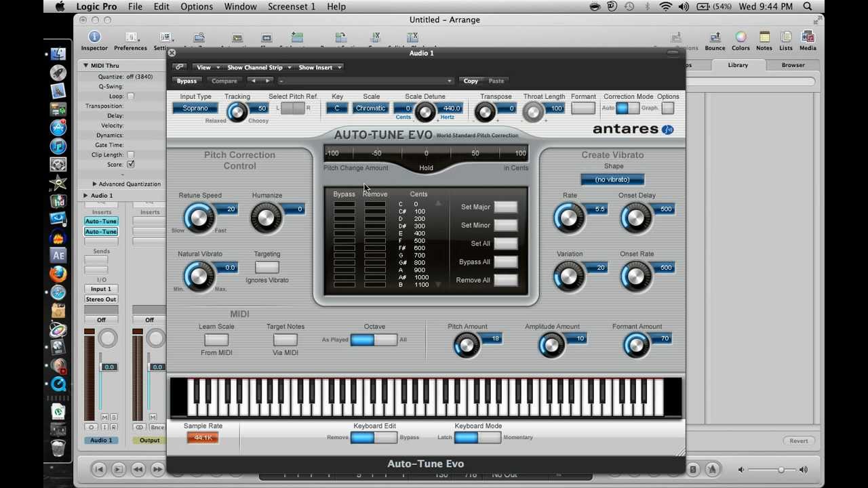Viewport: 868px width, 488px height.
Task: Click go to beginning transport button
Action: click(x=99, y=469)
